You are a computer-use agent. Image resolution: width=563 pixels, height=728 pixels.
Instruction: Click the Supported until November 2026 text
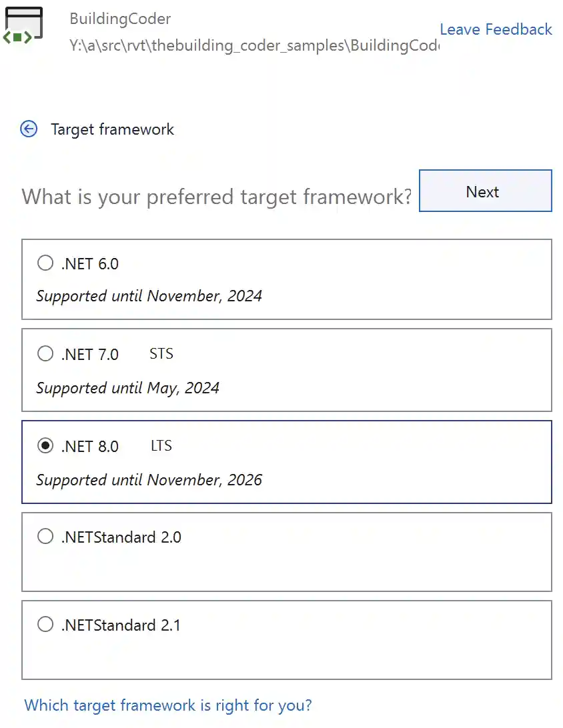[149, 480]
